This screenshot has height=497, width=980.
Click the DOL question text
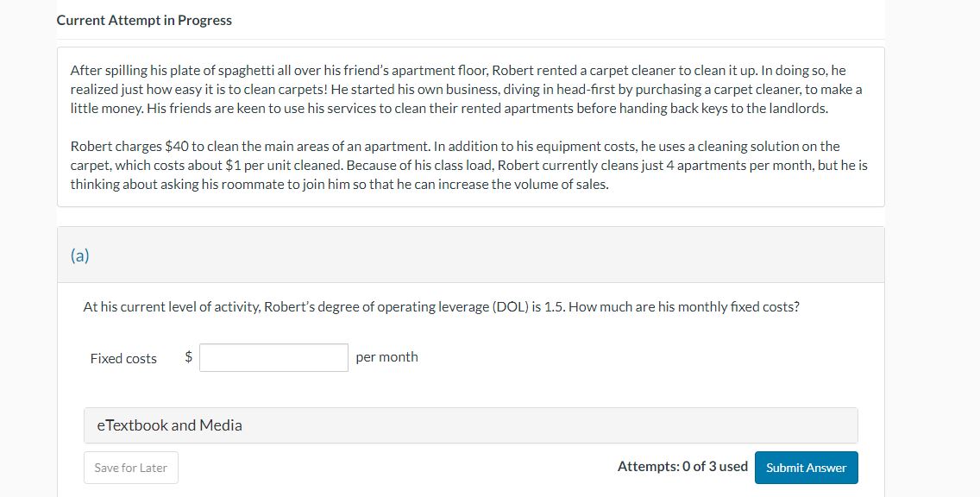coord(440,306)
